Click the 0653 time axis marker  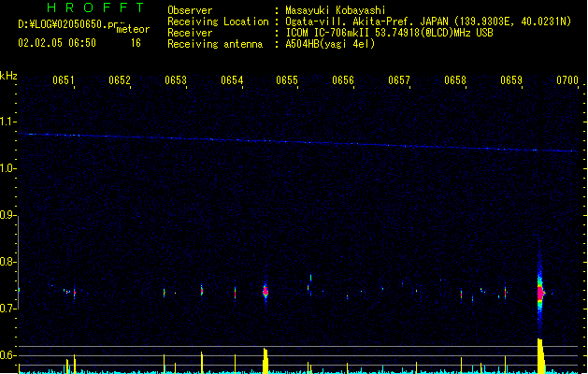tap(176, 80)
